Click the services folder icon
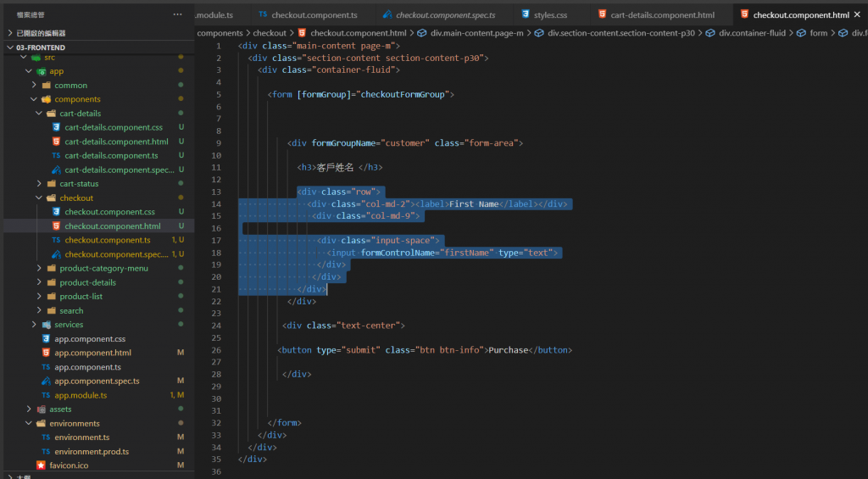This screenshot has height=479, width=868. click(x=46, y=325)
